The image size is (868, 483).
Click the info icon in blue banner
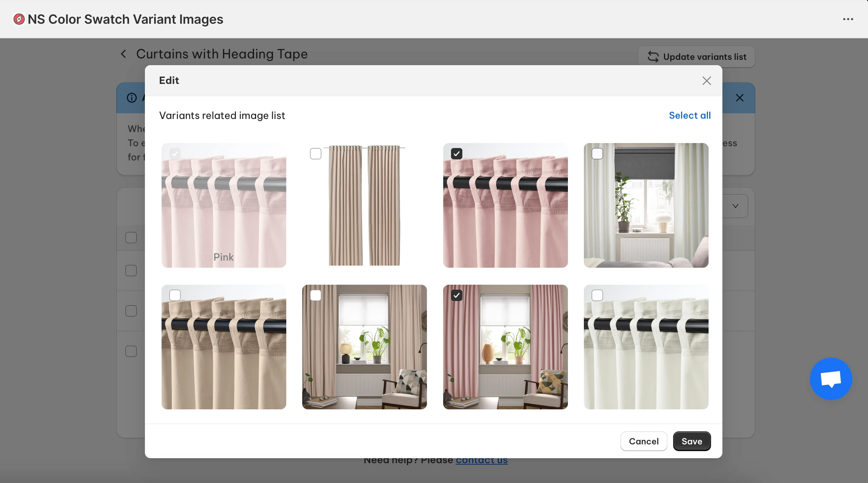pos(132,98)
